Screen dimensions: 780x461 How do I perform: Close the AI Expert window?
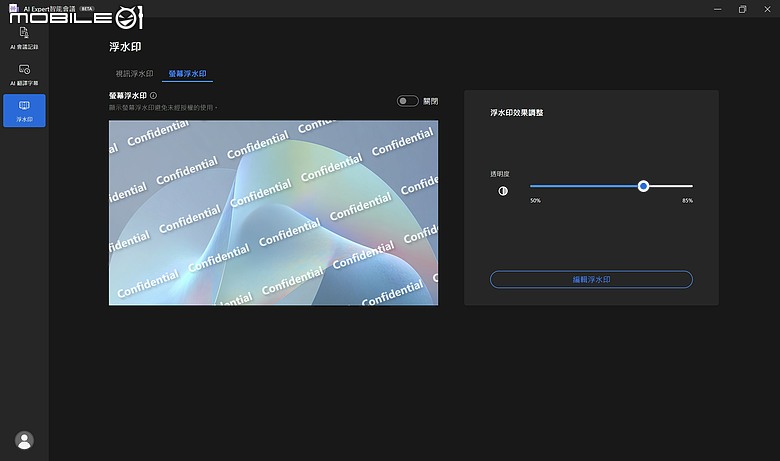pos(767,9)
